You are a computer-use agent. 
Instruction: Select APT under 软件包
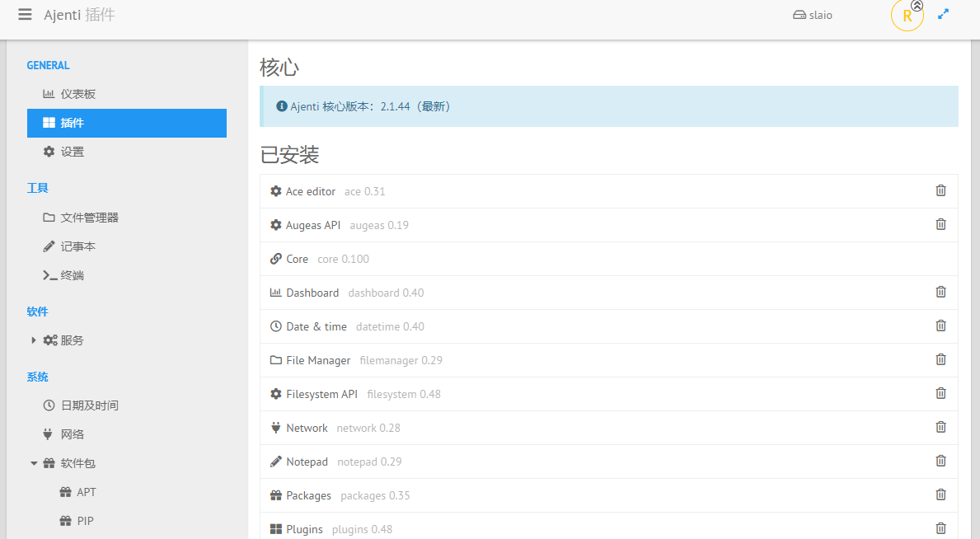point(86,492)
